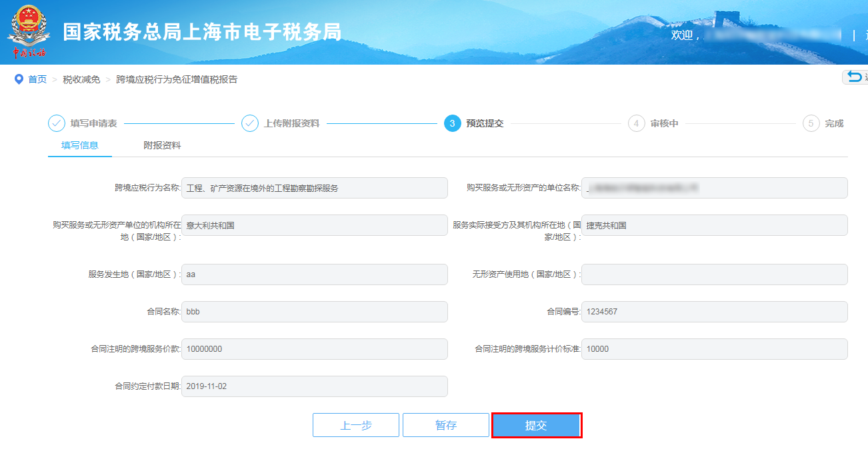Click the 合同名称 field showing bbb
Viewport: 868px width, 453px height.
tap(315, 311)
